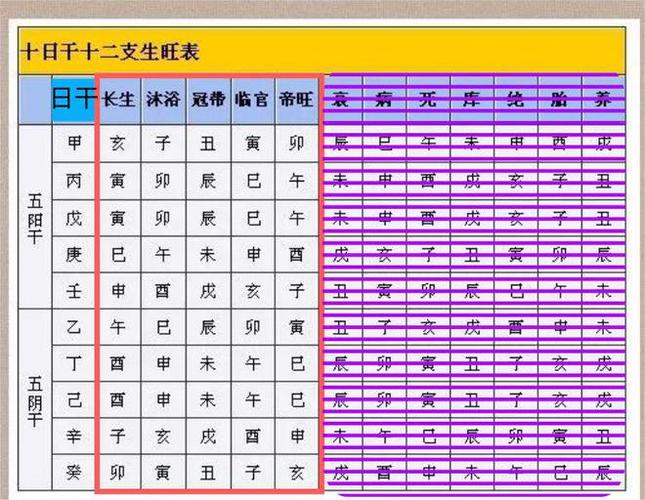The image size is (645, 500).
Task: Select the 临官 column header
Action: pyautogui.click(x=252, y=99)
